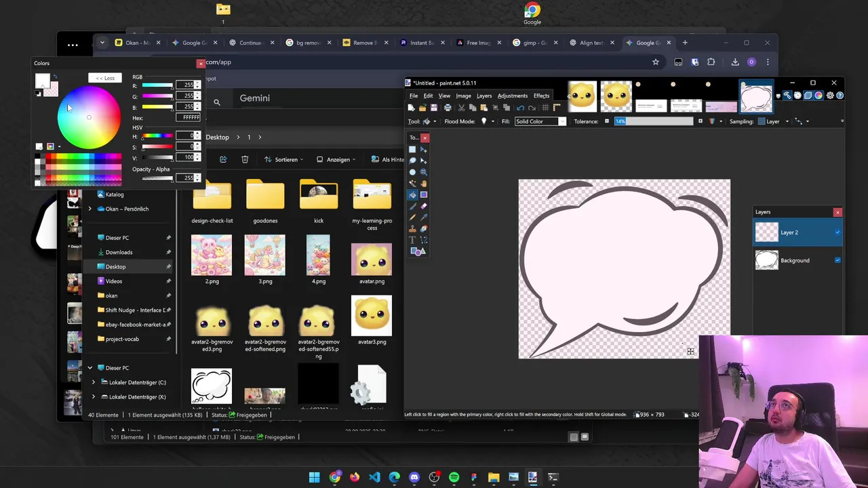The image size is (868, 488).
Task: Click the Hex color input field
Action: point(188,118)
